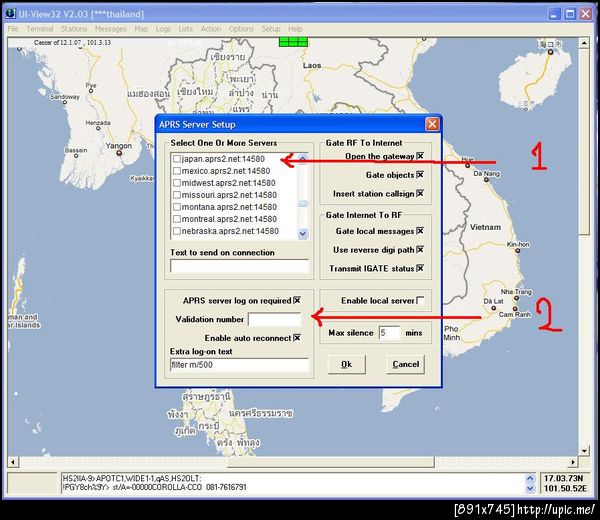Viewport: 600px width, 520px height.
Task: Check montreal.aprs2.net:14580 server
Action: [177, 219]
